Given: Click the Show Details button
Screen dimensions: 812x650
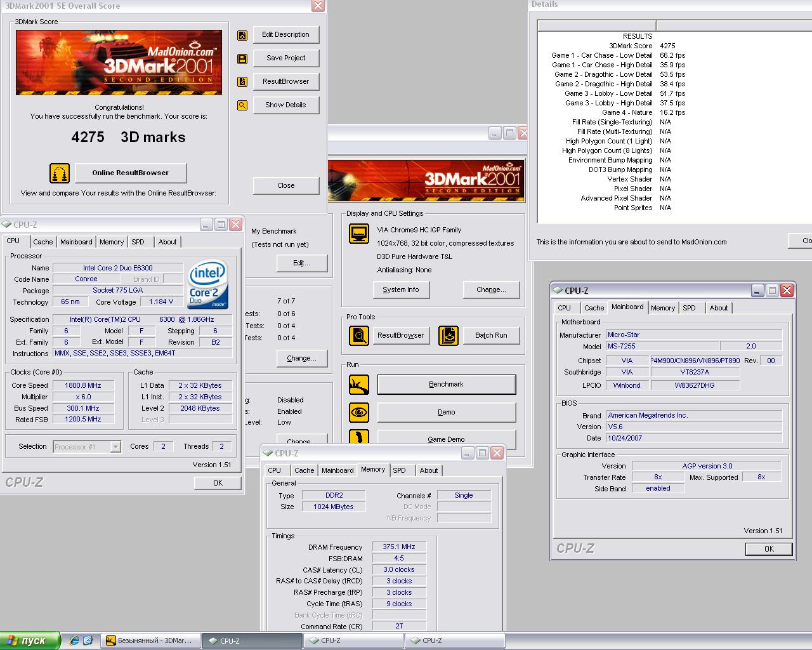Looking at the screenshot, I should click(285, 105).
